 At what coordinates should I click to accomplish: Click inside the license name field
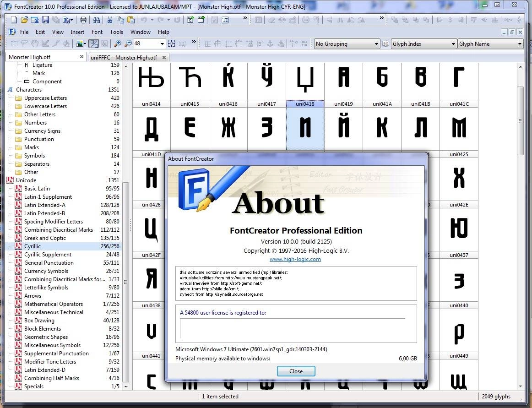(x=293, y=328)
